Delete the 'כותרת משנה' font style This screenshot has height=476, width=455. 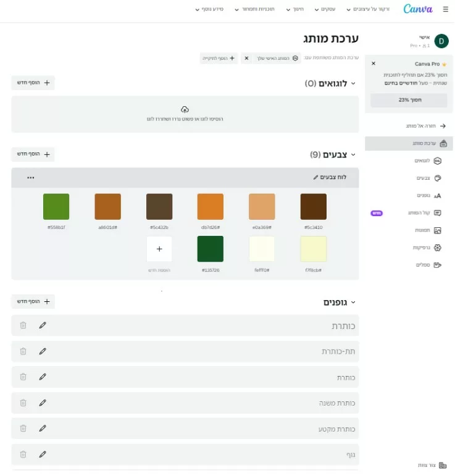tap(23, 403)
